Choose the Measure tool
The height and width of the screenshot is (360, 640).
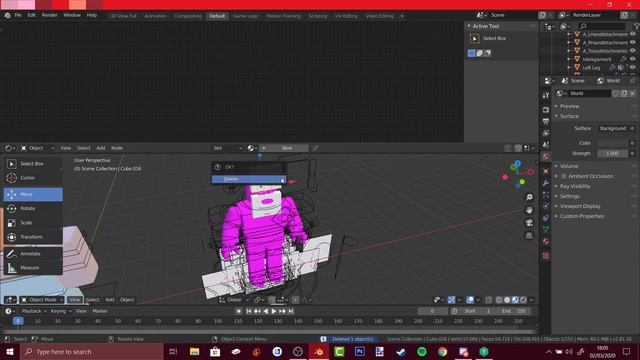(33, 268)
